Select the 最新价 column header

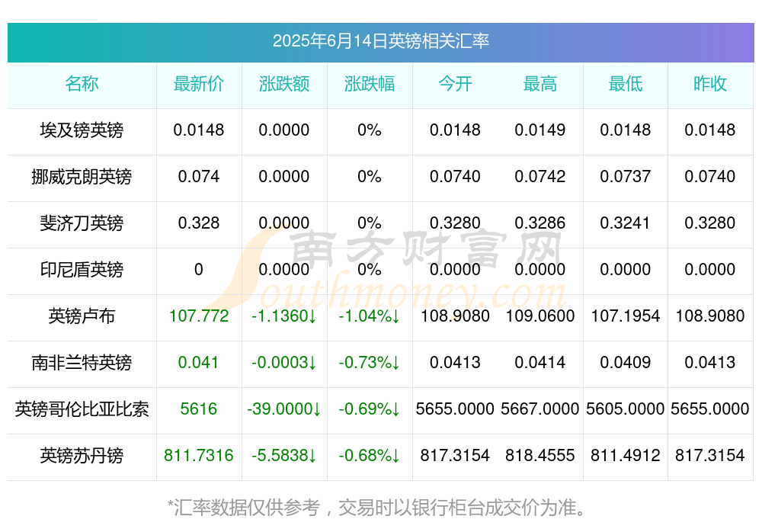coord(199,84)
